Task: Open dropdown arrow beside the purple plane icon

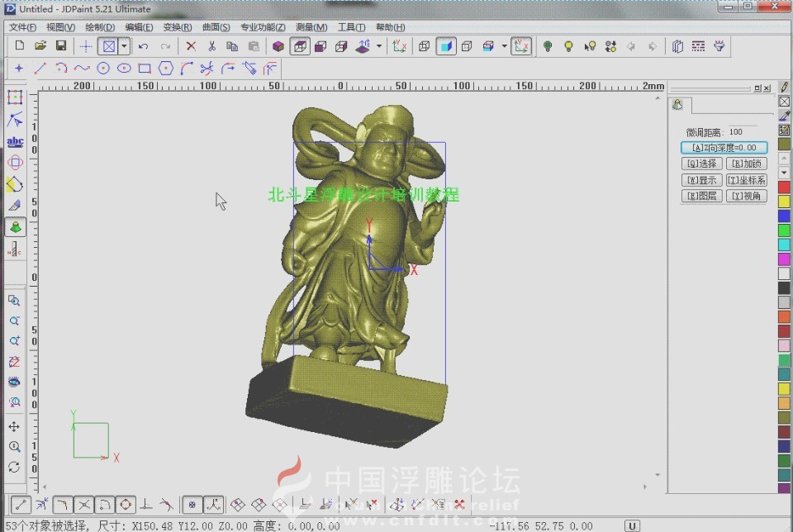Action: [x=379, y=46]
